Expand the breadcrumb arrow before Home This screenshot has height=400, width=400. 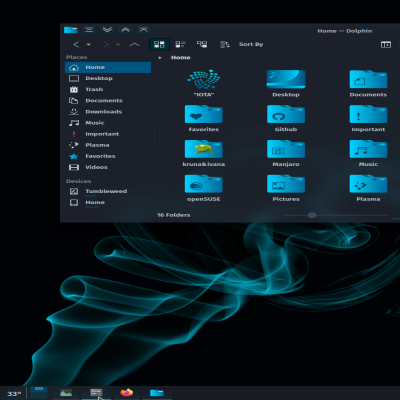(x=160, y=58)
